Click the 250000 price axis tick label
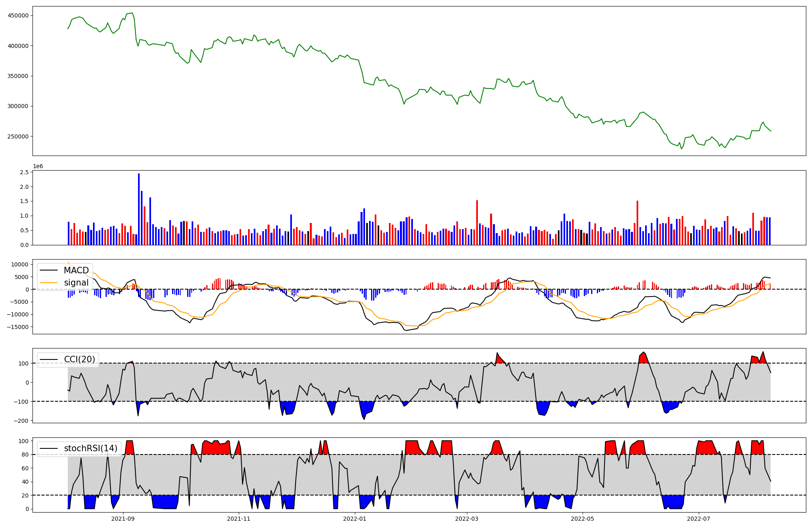 [18, 136]
